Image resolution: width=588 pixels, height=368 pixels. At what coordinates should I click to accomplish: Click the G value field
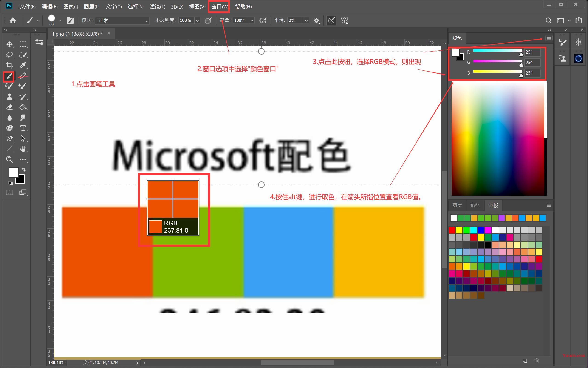pos(532,63)
